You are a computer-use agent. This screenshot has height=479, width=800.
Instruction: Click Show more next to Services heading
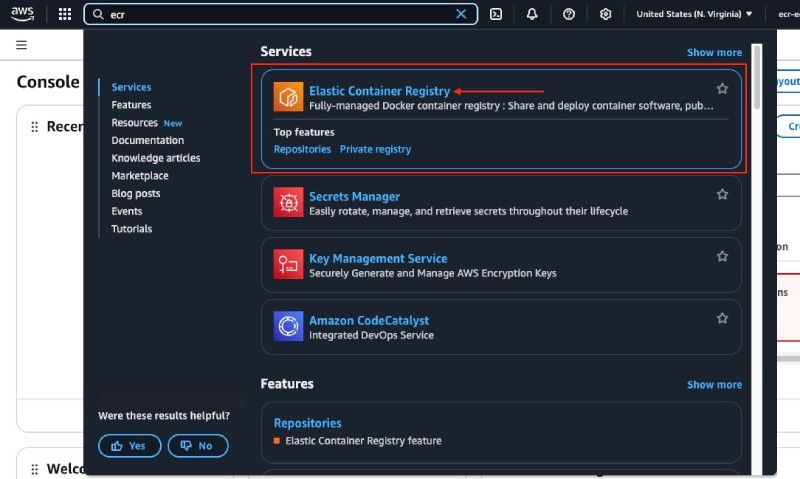pyautogui.click(x=714, y=53)
